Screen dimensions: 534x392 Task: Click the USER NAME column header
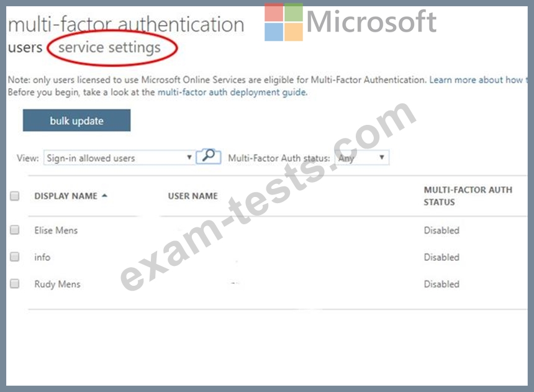tap(192, 196)
